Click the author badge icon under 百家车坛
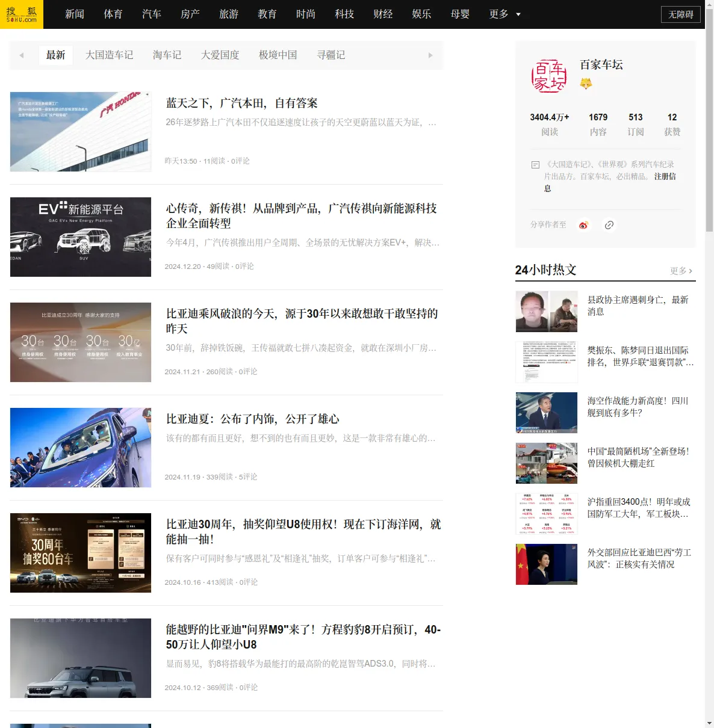 586,84
